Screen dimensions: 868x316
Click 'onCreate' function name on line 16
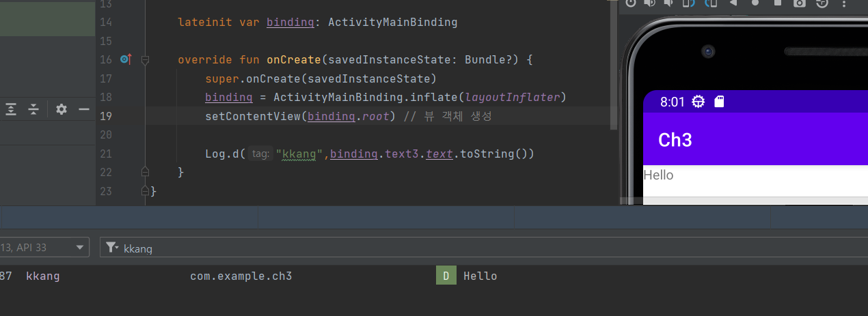[x=294, y=60]
